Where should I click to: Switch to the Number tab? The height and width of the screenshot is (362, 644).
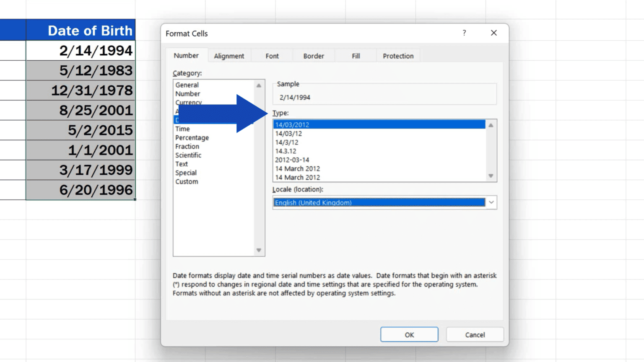(186, 55)
